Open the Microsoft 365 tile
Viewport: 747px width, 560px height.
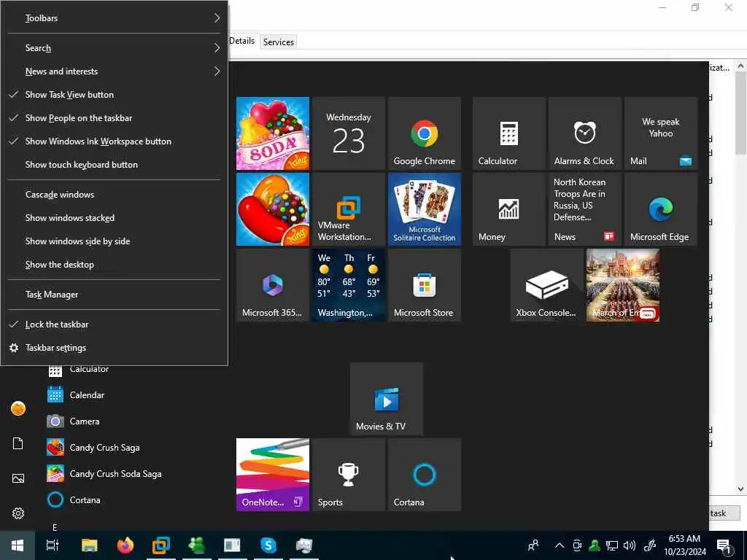pyautogui.click(x=273, y=285)
